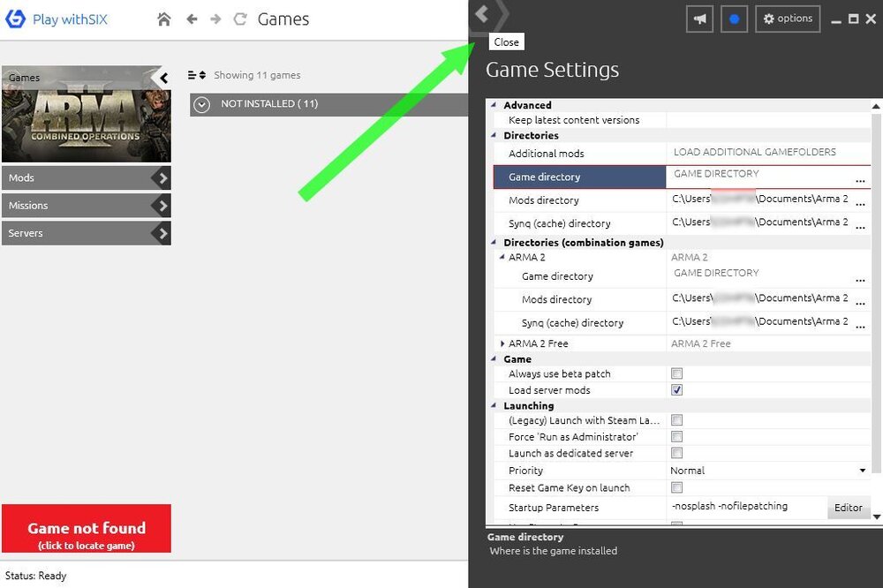883x588 pixels.
Task: Browse Synq (cache) directory with ellipsis
Action: (860, 227)
